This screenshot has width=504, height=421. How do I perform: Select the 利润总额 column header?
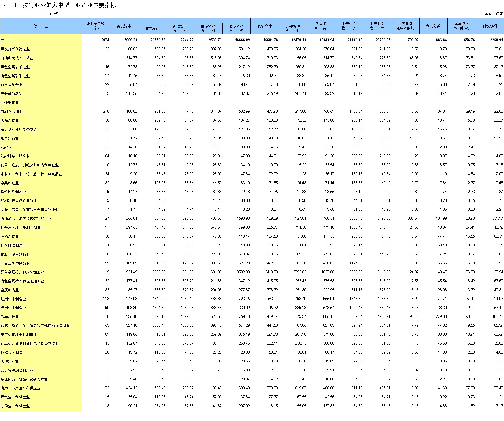[x=433, y=26]
